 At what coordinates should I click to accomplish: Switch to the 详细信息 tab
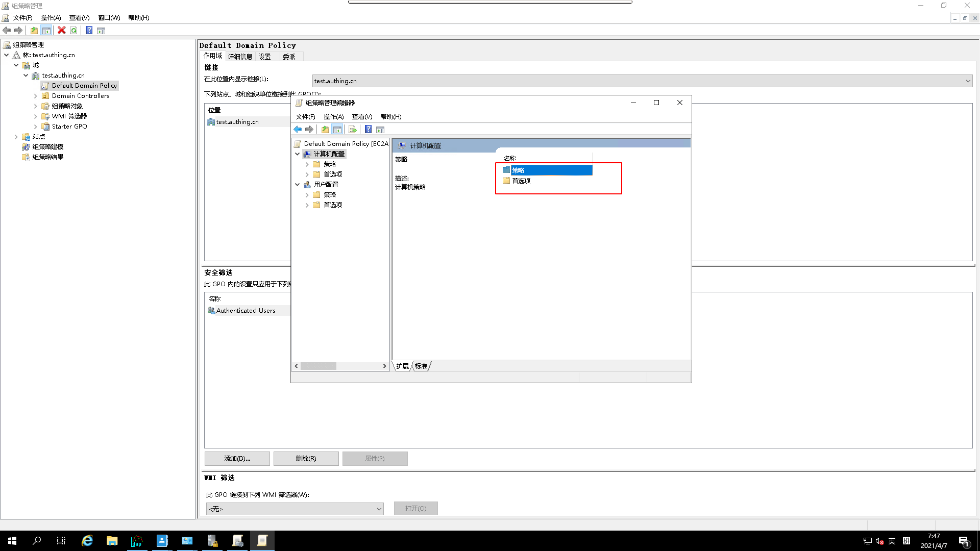tap(240, 57)
